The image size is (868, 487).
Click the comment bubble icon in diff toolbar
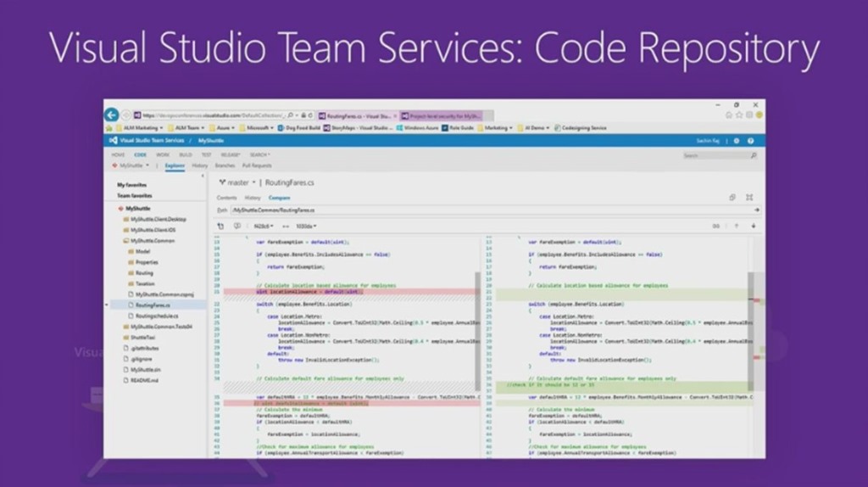pyautogui.click(x=236, y=226)
